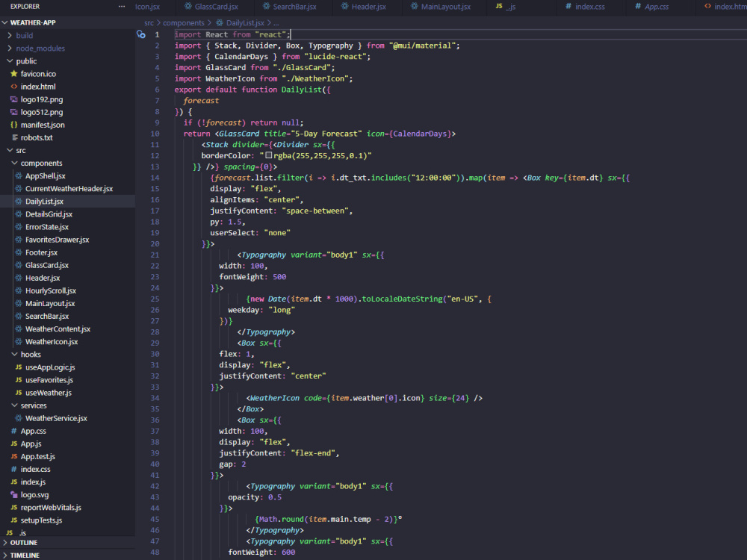Click the reportWebVitals.js JS icon

13,508
